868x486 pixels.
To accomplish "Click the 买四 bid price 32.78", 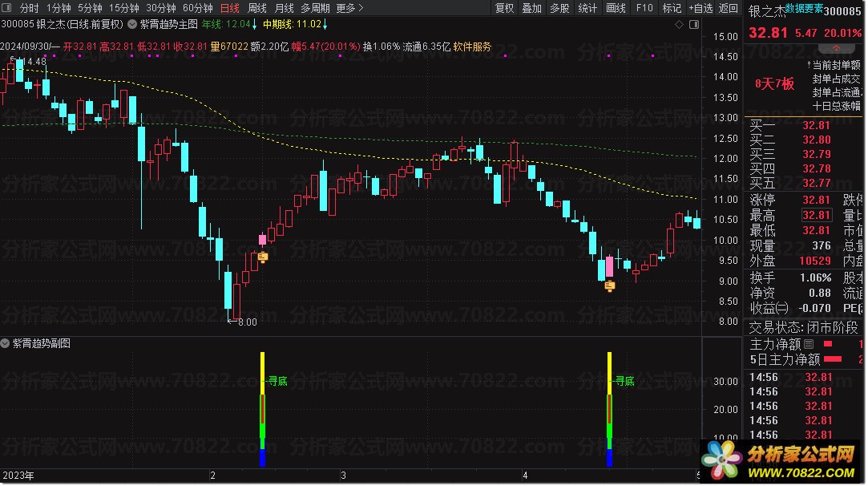I will click(816, 168).
